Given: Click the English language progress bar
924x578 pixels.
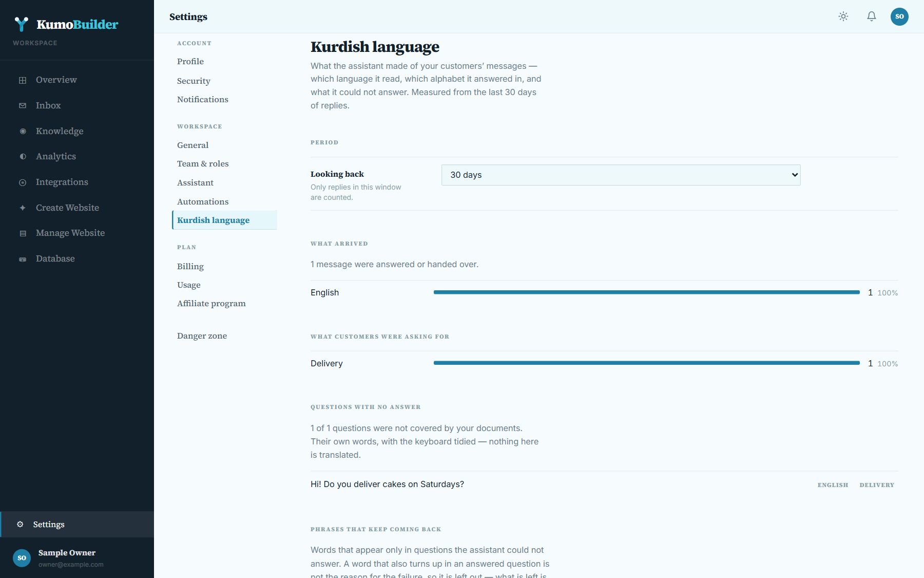Looking at the screenshot, I should coord(647,292).
